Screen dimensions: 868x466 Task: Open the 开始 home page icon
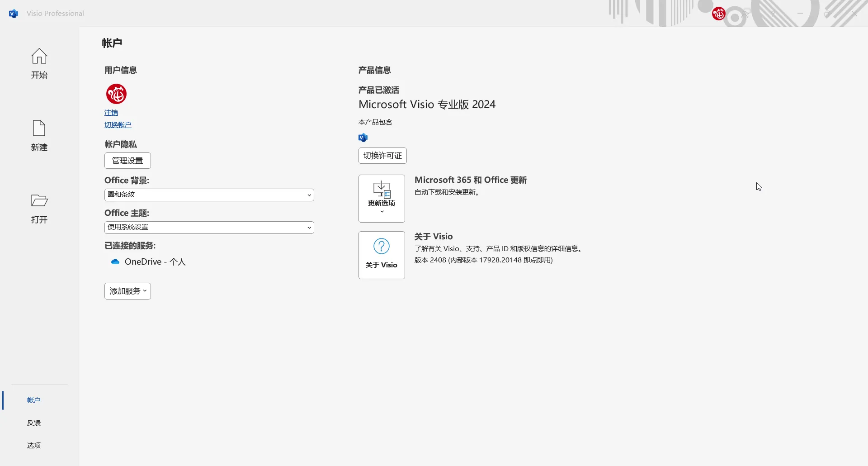click(39, 56)
